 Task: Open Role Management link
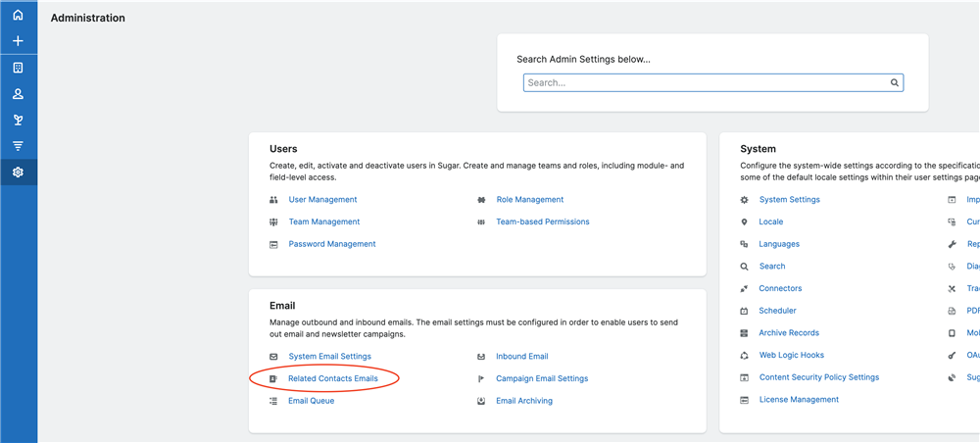tap(529, 200)
